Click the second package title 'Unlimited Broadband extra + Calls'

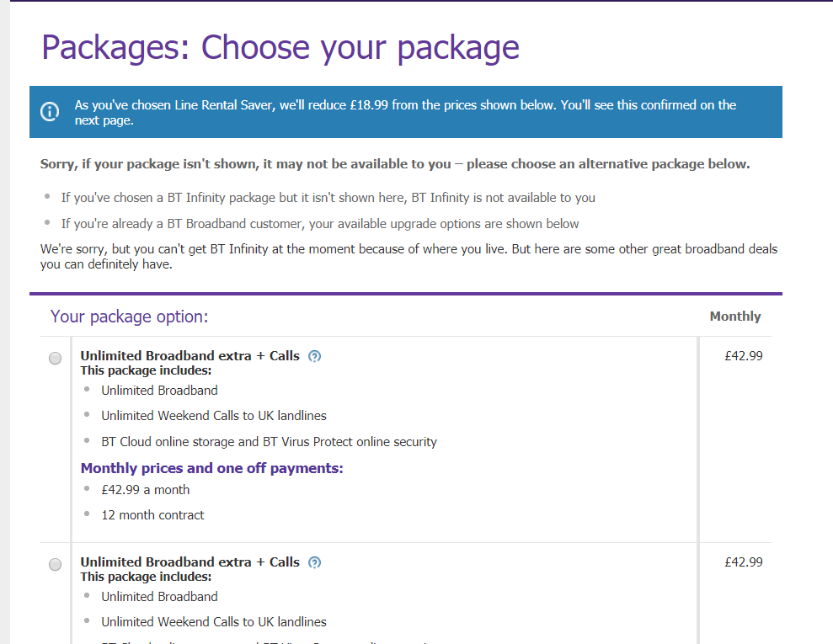pos(190,562)
